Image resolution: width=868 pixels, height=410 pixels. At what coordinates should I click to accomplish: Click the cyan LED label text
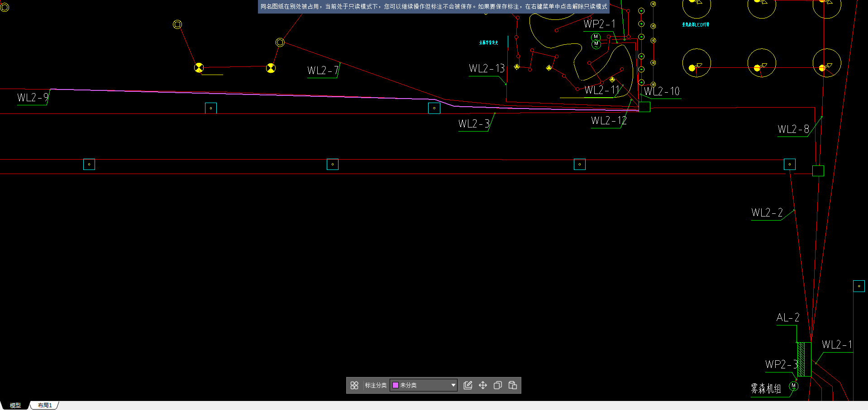pos(696,25)
